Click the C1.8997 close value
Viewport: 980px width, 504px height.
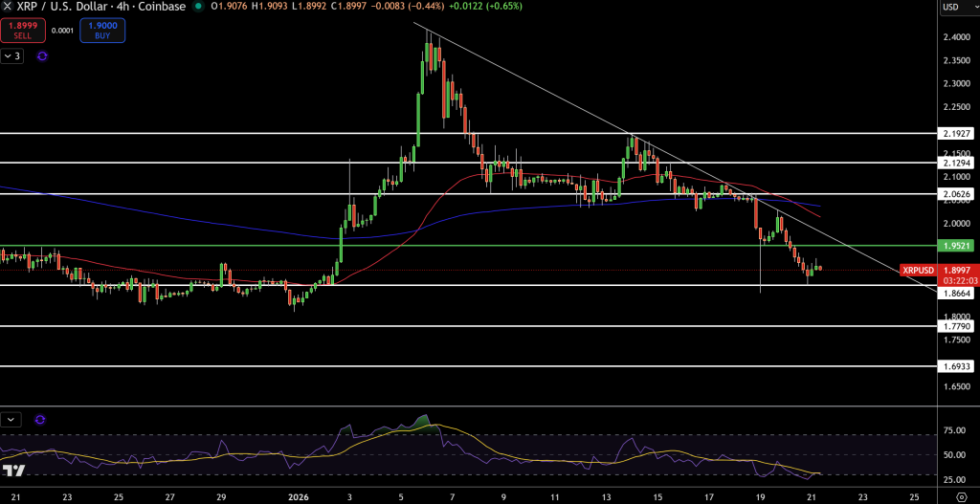348,7
